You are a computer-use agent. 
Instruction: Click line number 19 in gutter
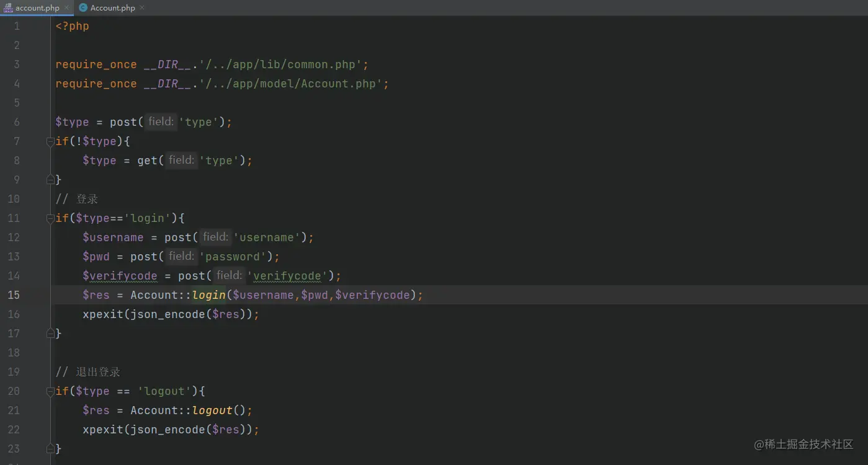[x=14, y=372]
